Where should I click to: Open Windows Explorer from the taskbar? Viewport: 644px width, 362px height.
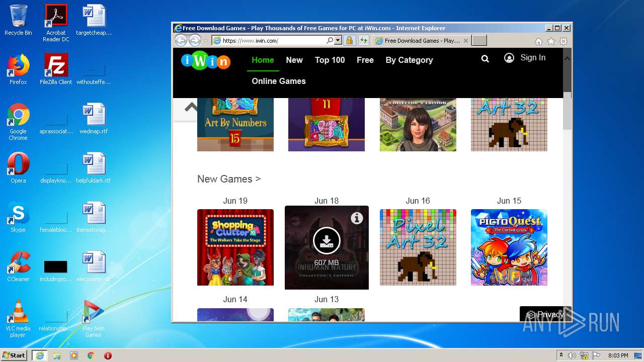point(57,355)
